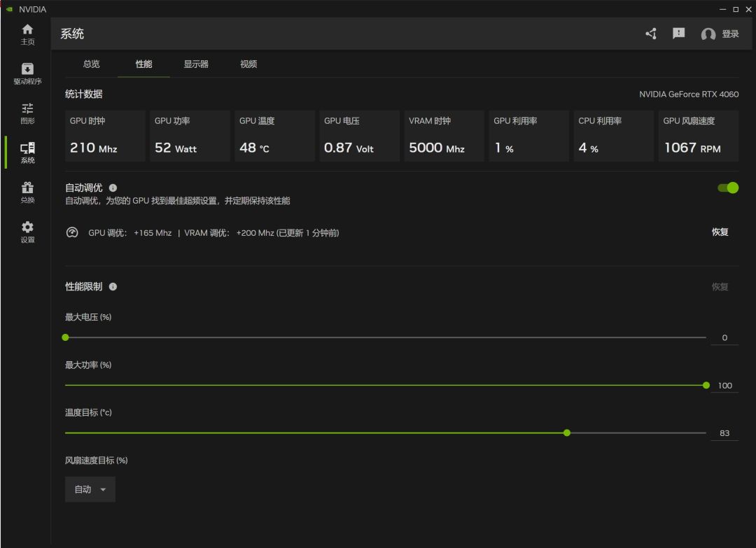The image size is (756, 548).
Task: Click the 温度目标 slider handle
Action: (x=567, y=433)
